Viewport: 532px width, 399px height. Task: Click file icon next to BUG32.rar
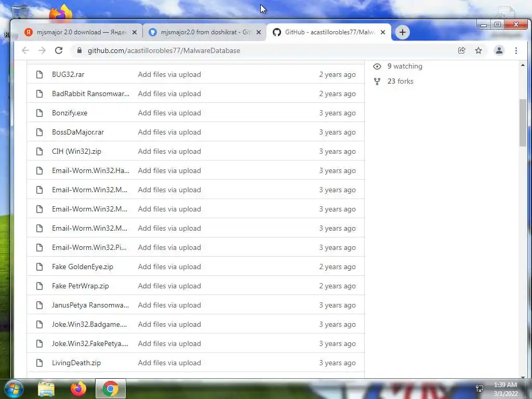tap(39, 74)
